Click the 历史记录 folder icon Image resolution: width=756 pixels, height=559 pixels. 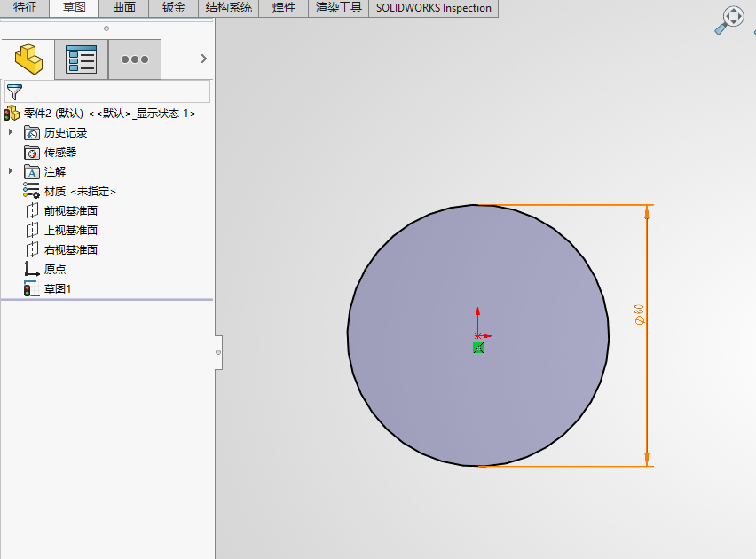(32, 133)
